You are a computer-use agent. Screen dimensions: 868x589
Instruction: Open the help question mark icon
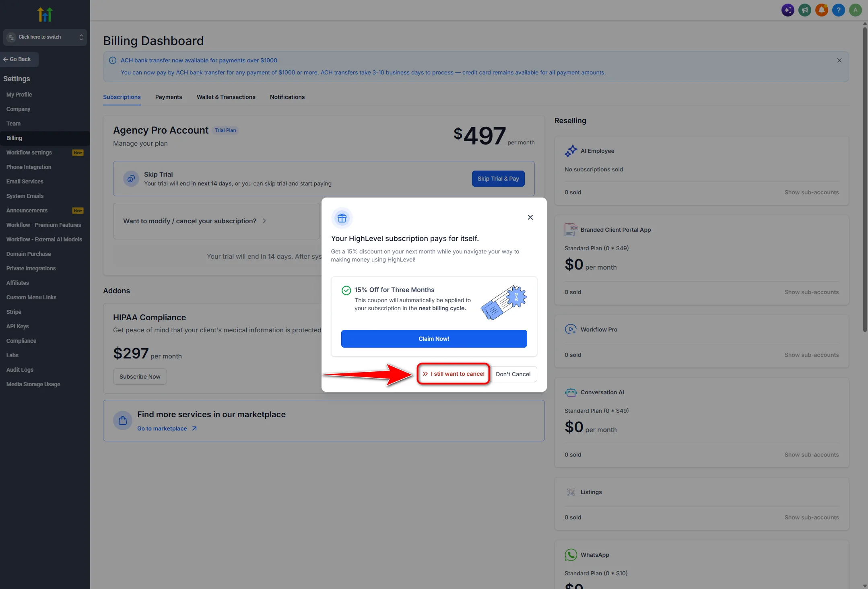pos(838,10)
